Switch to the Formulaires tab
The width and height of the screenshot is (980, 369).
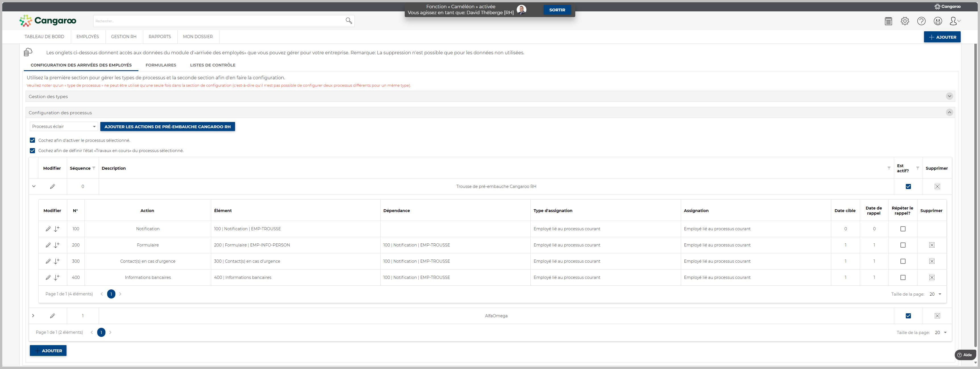[161, 65]
